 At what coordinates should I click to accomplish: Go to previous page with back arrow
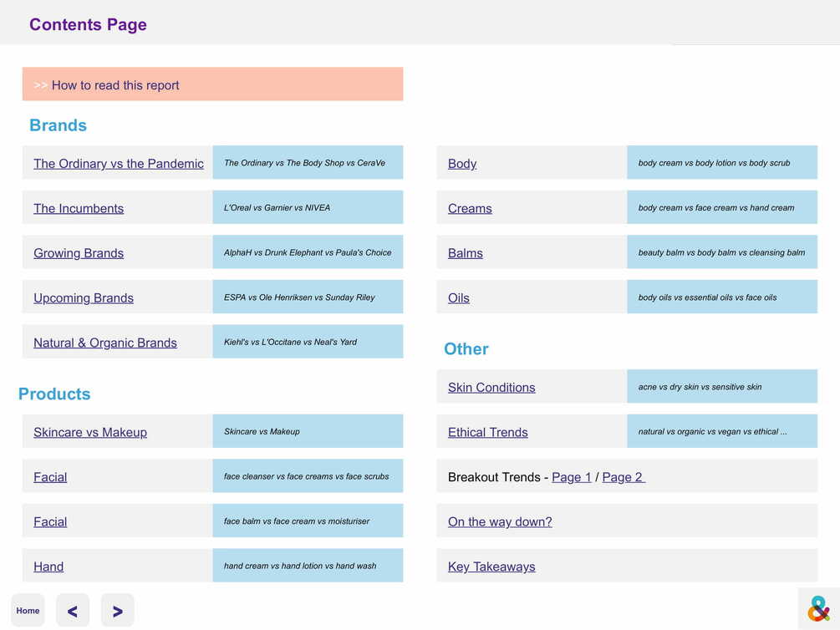[x=73, y=610]
